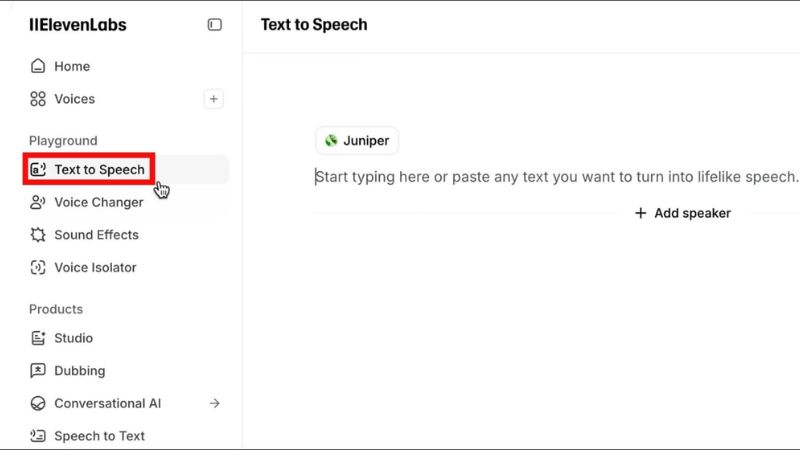This screenshot has height=450, width=800.
Task: Open the Voice Changer menu item
Action: tap(98, 202)
